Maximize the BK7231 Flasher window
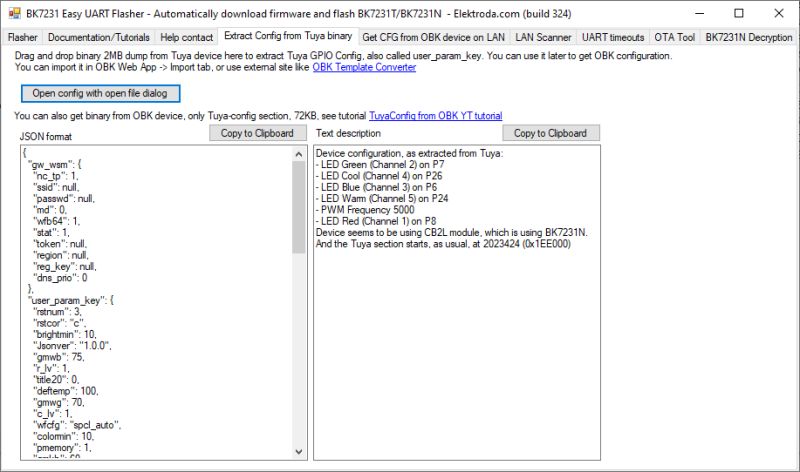 [x=739, y=13]
